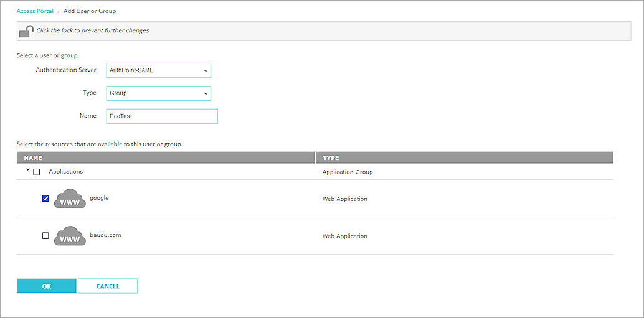This screenshot has width=644, height=318.
Task: Click the NAME column header
Action: [x=166, y=157]
